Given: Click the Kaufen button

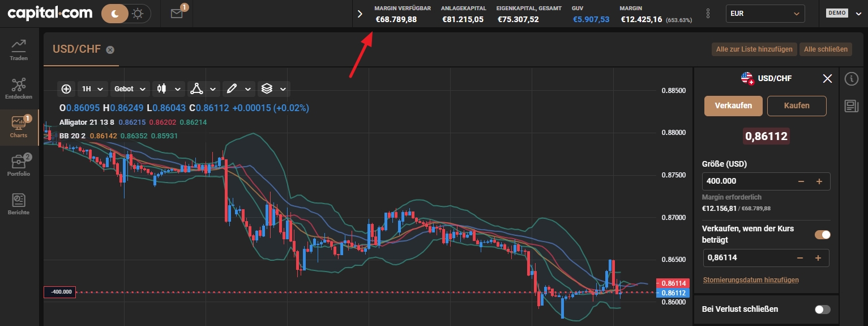Looking at the screenshot, I should 797,106.
